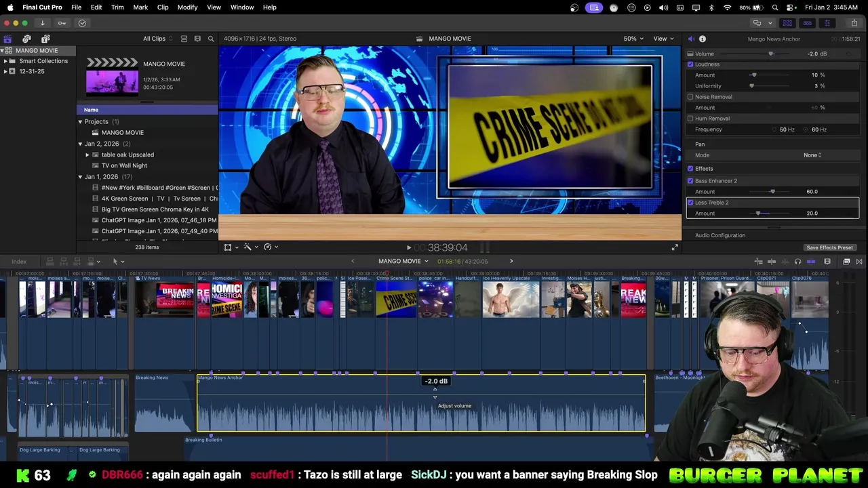Click the timeline Index button
This screenshot has width=868, height=488.
[x=19, y=262]
